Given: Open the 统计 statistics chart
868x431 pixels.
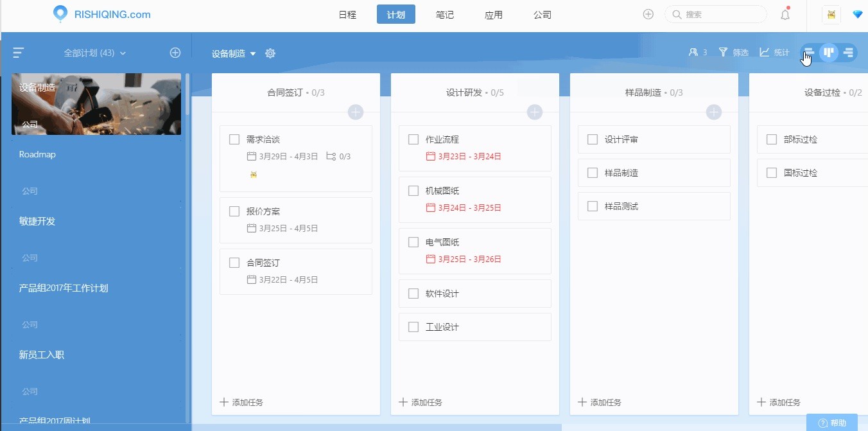Looking at the screenshot, I should (774, 53).
